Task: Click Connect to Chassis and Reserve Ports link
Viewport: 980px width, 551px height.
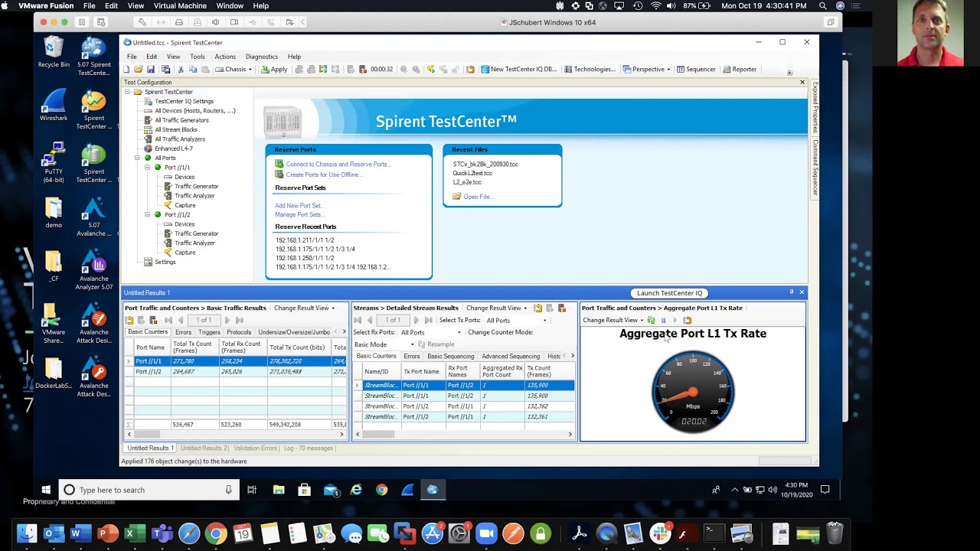Action: click(x=338, y=164)
